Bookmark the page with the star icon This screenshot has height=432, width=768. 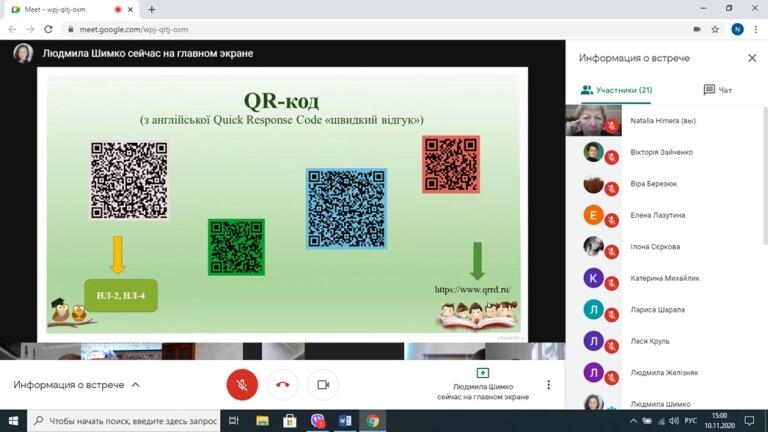pyautogui.click(x=715, y=29)
